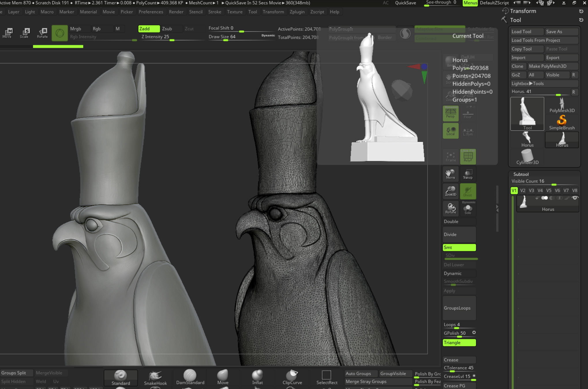Select the Move brush in bottom shelf
Viewport: 588px width, 389px height.
(x=223, y=378)
